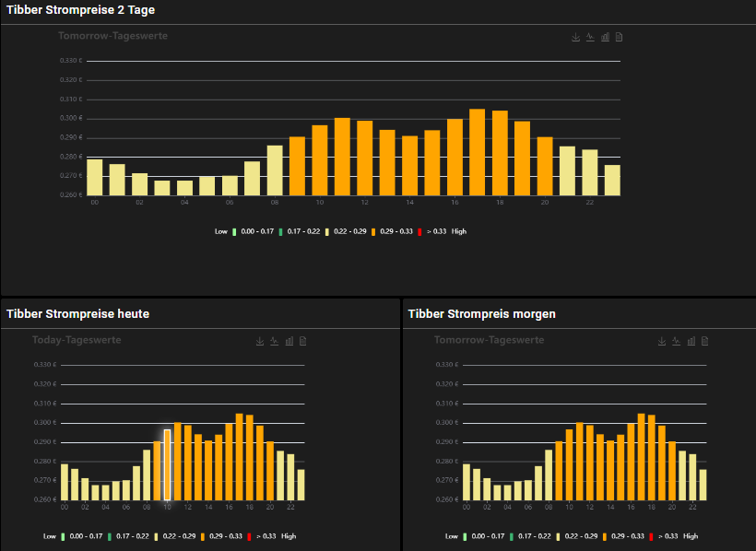Viewport: 756px width, 551px height.
Task: Show the Strompreise heute chart as a line chart
Action: [275, 341]
